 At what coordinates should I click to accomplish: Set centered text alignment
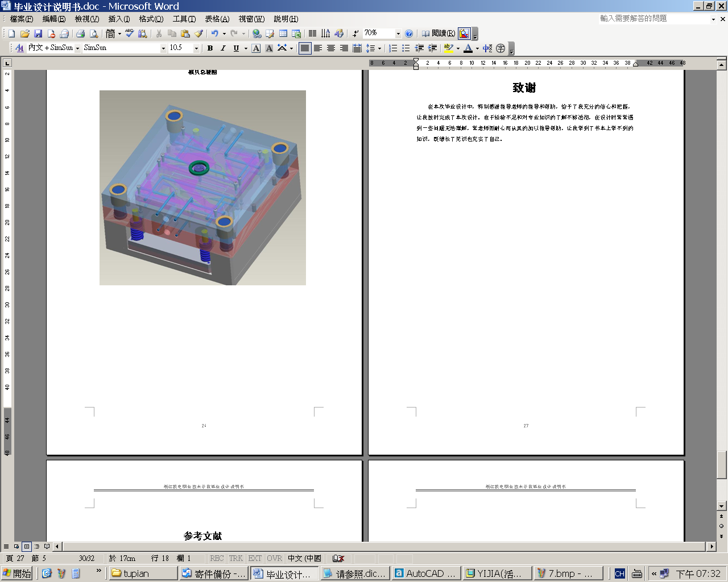click(x=331, y=48)
